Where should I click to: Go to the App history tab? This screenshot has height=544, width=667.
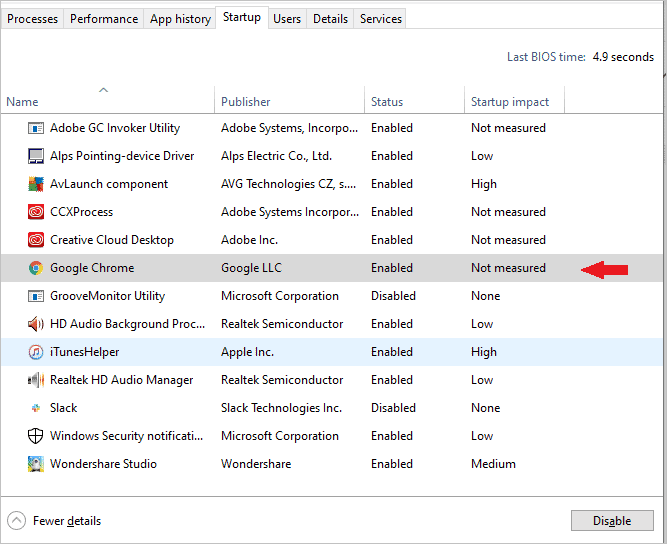click(x=180, y=19)
